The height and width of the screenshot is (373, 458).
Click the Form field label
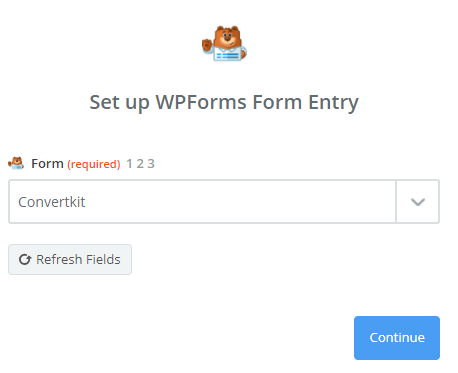[47, 164]
